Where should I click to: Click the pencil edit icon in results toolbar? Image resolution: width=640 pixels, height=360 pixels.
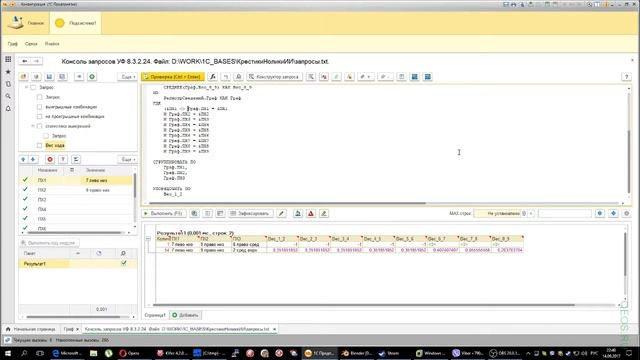281,213
